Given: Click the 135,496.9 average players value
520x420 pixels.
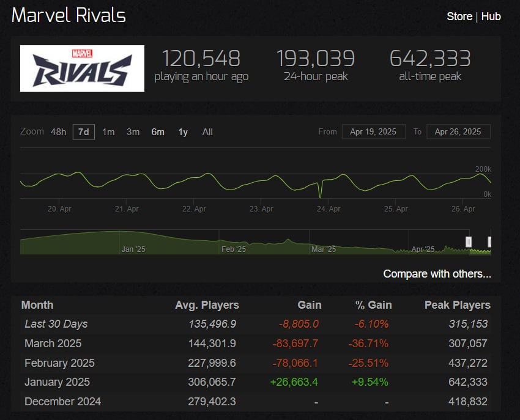Looking at the screenshot, I should (212, 324).
